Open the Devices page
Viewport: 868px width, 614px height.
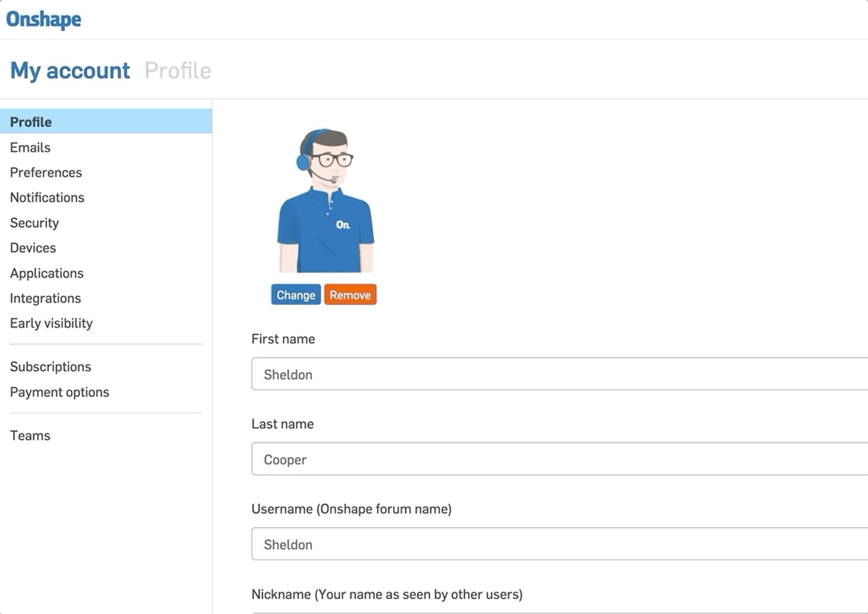pos(33,248)
